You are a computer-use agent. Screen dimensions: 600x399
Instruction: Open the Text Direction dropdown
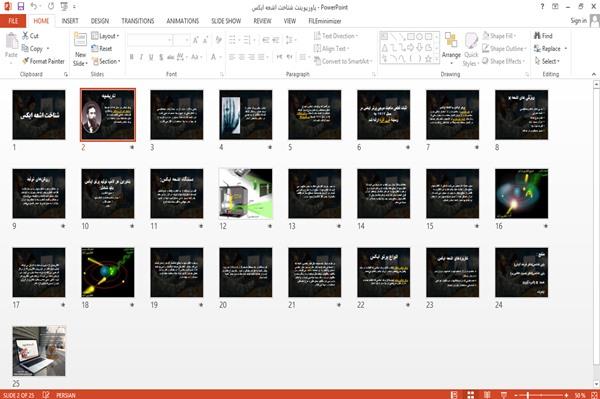click(x=336, y=36)
